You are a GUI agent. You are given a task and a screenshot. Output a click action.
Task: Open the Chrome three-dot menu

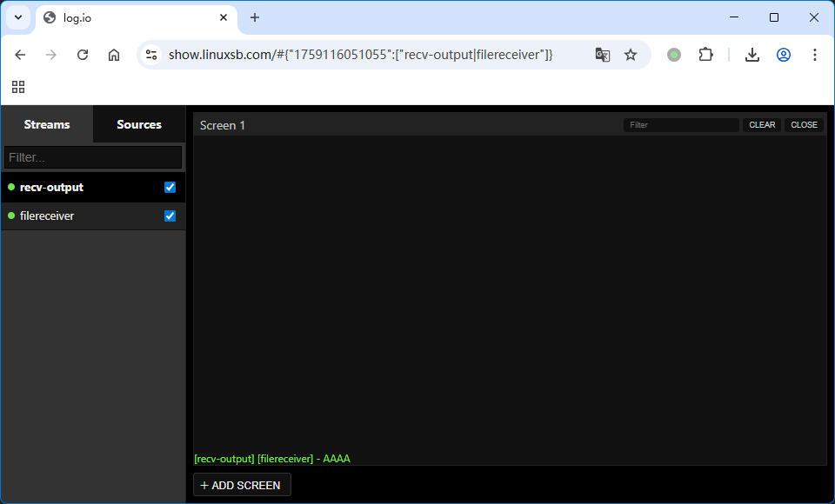815,55
